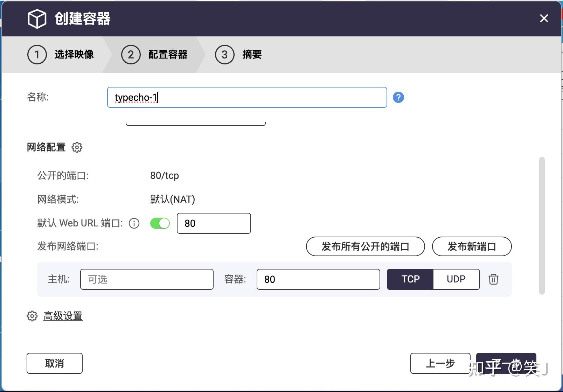Switch the port protocol to UDP
The height and width of the screenshot is (392, 563).
point(456,279)
